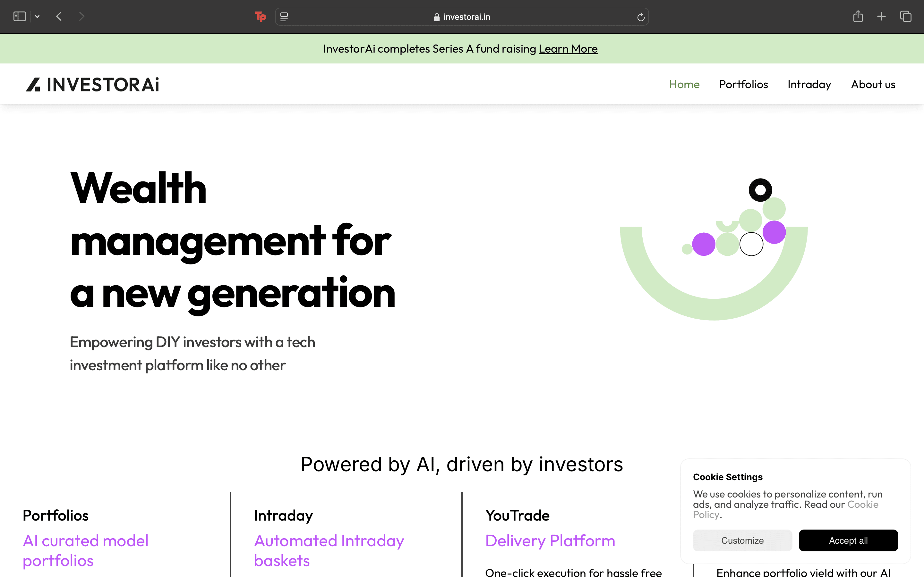The width and height of the screenshot is (924, 577).
Task: Open the Intraday navigation item
Action: [809, 84]
